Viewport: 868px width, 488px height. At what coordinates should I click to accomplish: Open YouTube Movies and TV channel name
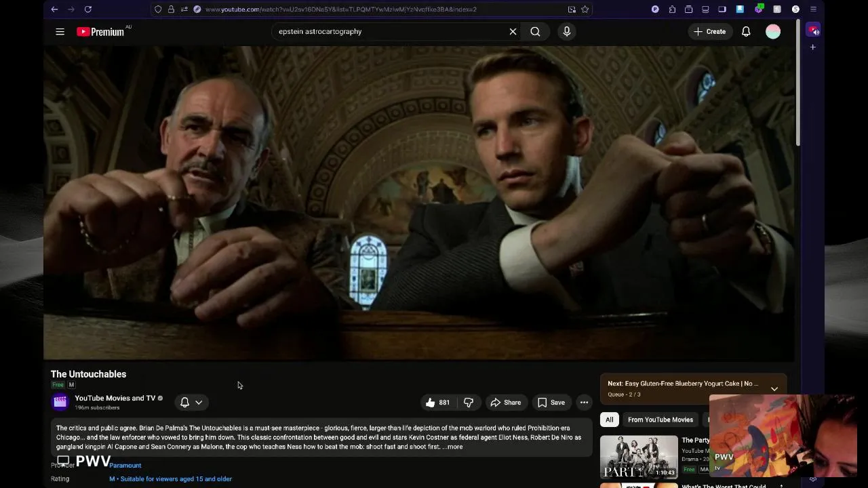pyautogui.click(x=115, y=398)
